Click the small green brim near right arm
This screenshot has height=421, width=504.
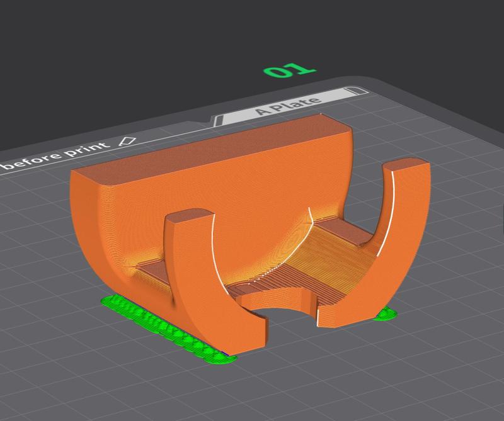point(385,314)
